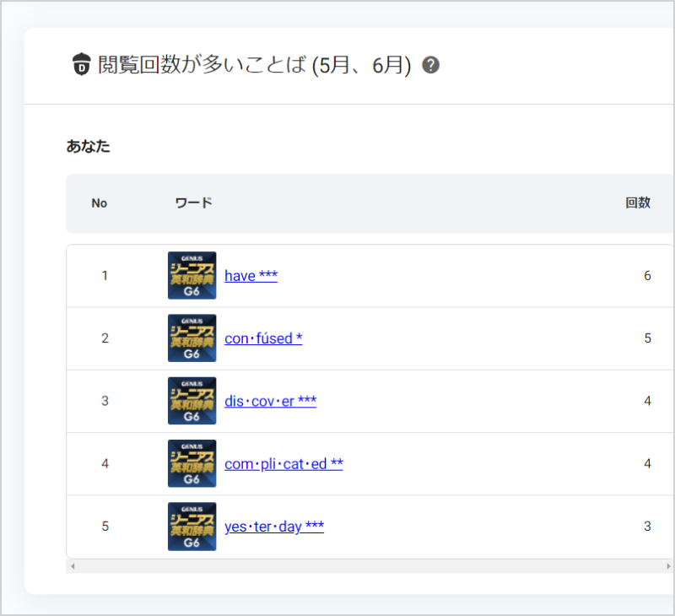Click rank number 2 in the con·fúsed row
This screenshot has width=675, height=616.
click(x=105, y=338)
